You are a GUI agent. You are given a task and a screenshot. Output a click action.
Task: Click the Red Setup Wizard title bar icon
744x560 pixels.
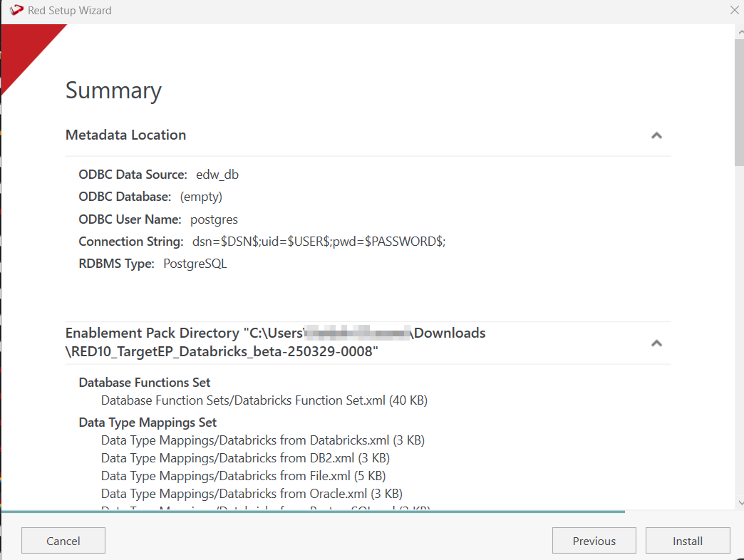(16, 11)
